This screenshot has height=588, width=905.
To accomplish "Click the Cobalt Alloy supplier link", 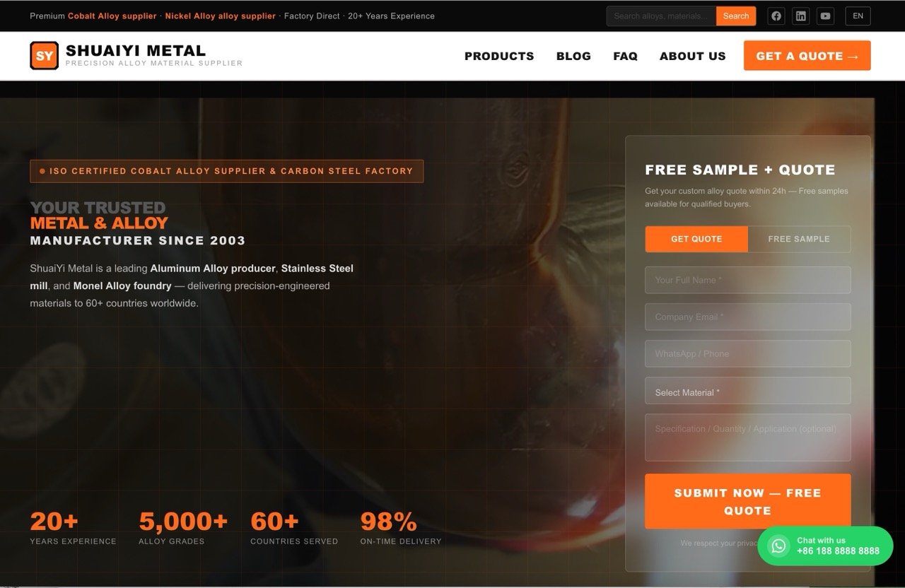I will click(112, 16).
